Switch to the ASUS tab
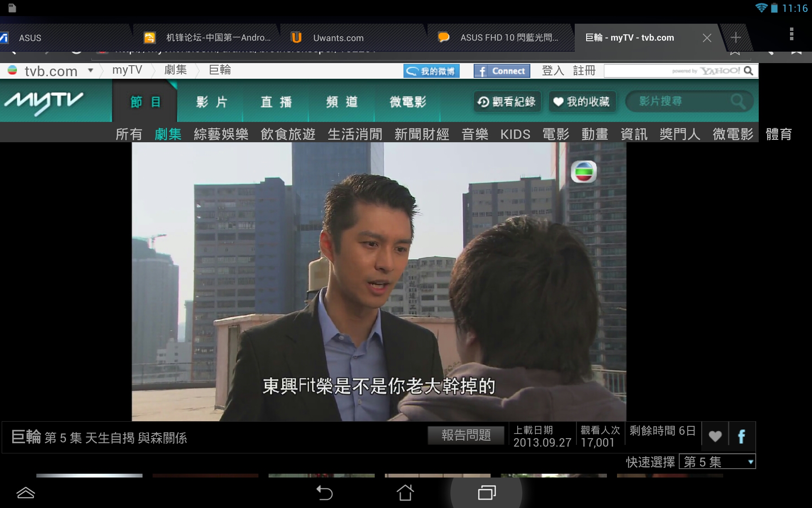 (63, 38)
